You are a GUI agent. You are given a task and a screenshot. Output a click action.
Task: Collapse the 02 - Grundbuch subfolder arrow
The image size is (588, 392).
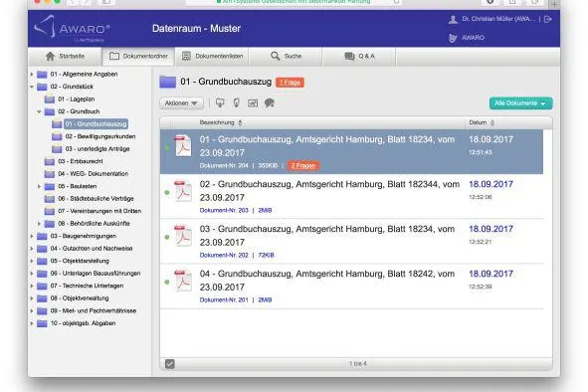[x=39, y=111]
